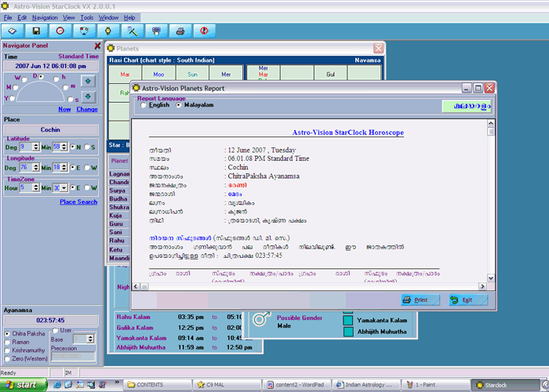Click the wristwatch toolbar icon

[108, 31]
